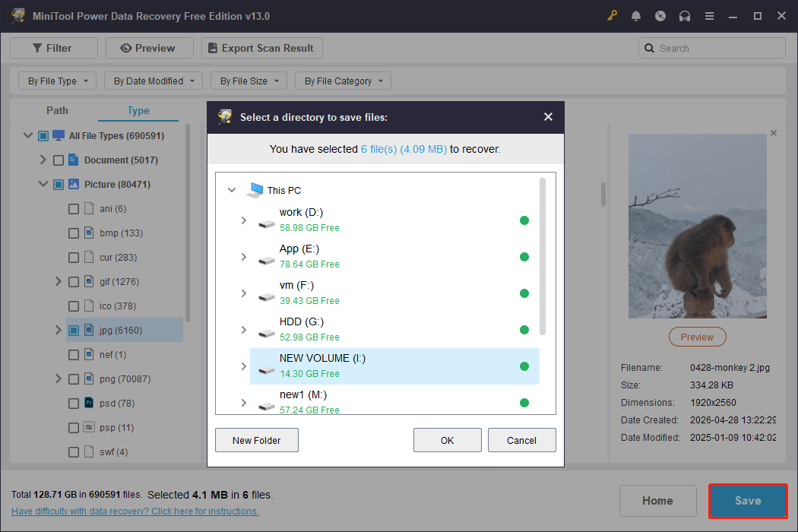
Task: Confirm directory with OK button
Action: (x=448, y=440)
